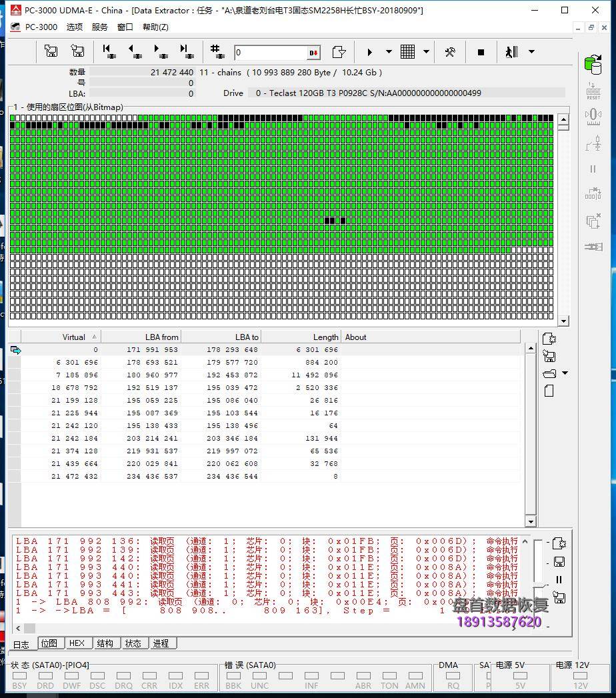Screen dimensions: 616x698
Task: Click the save log floppy icon
Action: pos(559,561)
